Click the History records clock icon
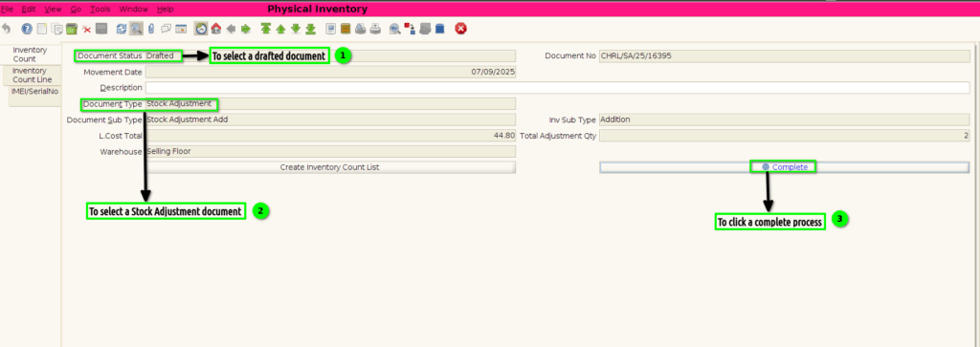The width and height of the screenshot is (980, 347). (x=201, y=29)
